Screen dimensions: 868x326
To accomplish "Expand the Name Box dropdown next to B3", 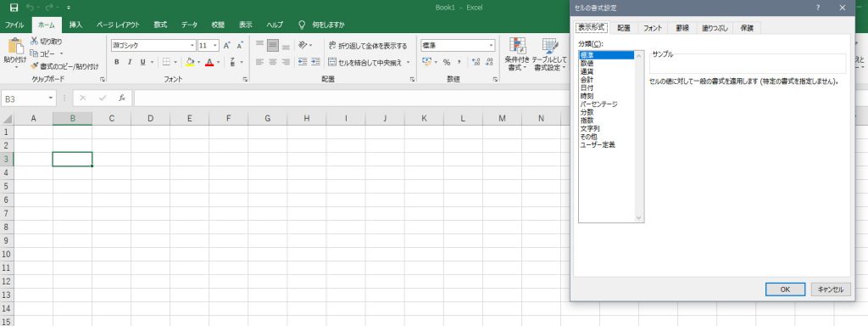I will 51,98.
